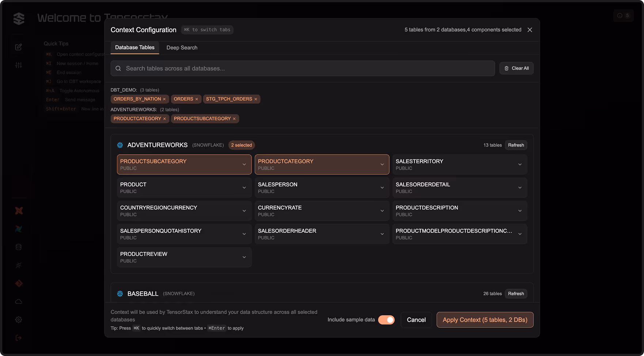Click the git diamond icon in sidebar
The height and width of the screenshot is (356, 644).
coord(19,283)
